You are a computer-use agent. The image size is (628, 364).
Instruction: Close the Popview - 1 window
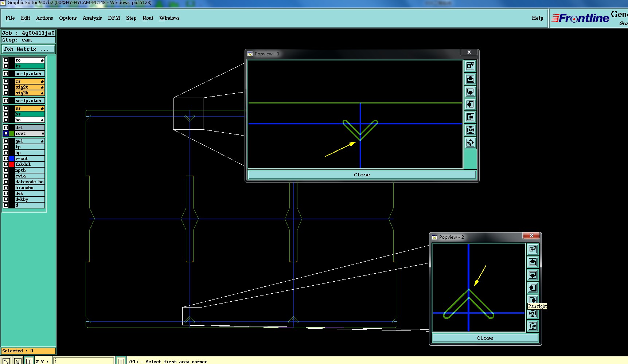click(x=469, y=52)
